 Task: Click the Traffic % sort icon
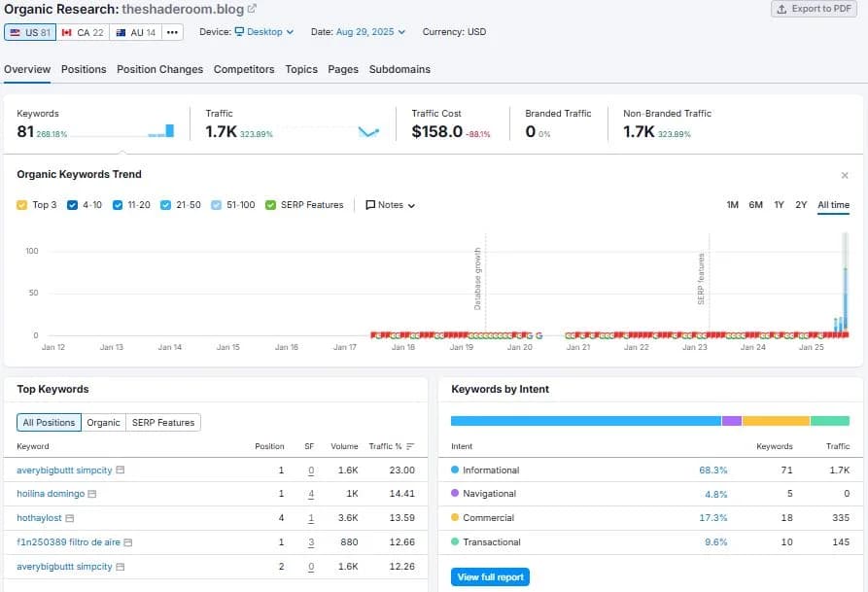(x=410, y=446)
